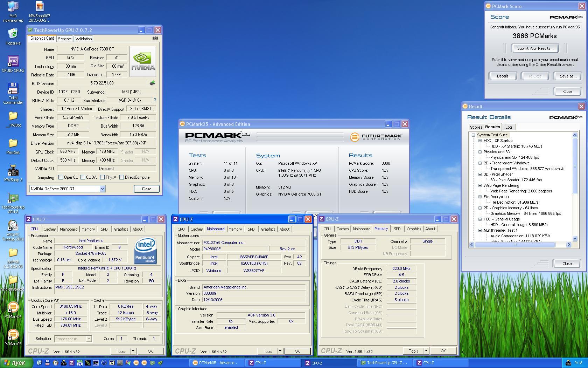Open Tools dropdown arrow in middle CPU-Z window
588x368 pixels.
tap(280, 351)
